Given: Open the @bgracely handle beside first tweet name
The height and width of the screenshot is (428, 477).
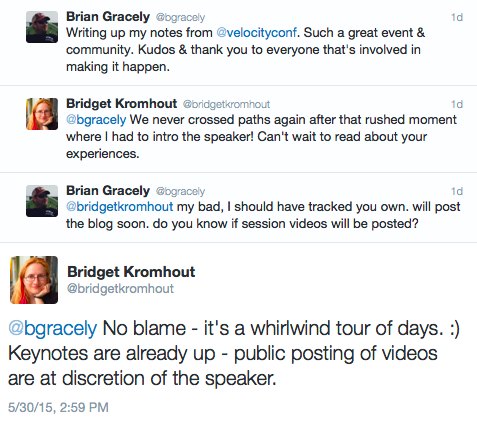Looking at the screenshot, I should point(180,17).
